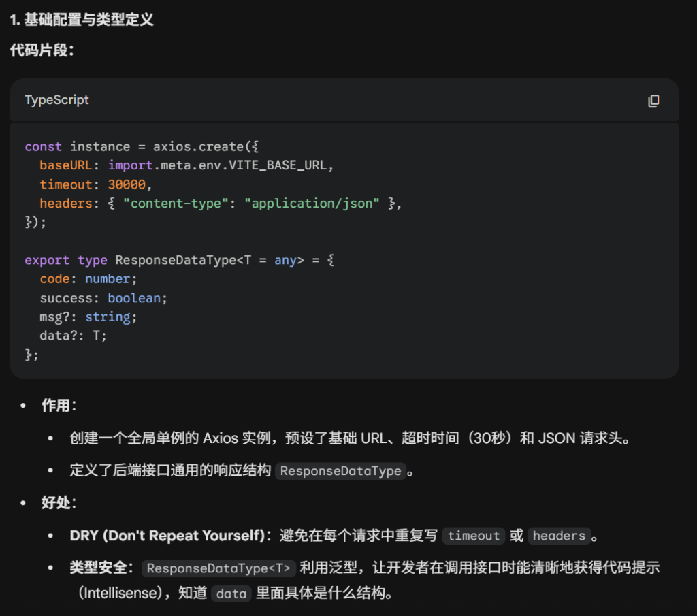Viewport: 697px width, 616px height.
Task: Click the copy code icon
Action: coord(653,101)
